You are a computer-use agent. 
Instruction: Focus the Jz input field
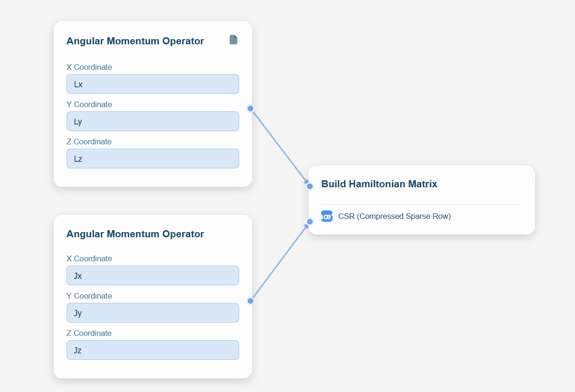tap(152, 350)
